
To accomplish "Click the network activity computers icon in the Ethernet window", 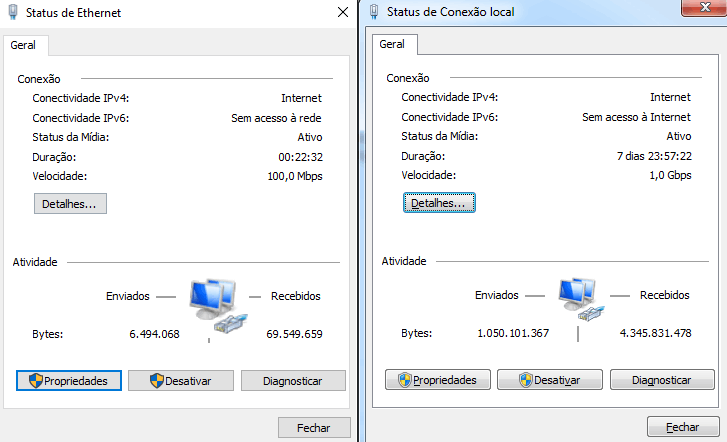I will click(x=218, y=306).
